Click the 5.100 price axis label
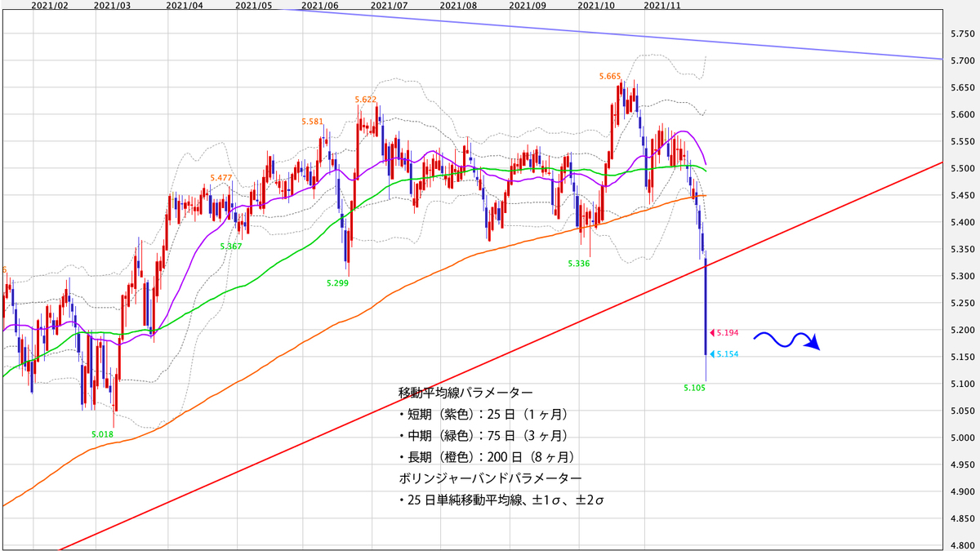The width and height of the screenshot is (980, 551). (963, 384)
